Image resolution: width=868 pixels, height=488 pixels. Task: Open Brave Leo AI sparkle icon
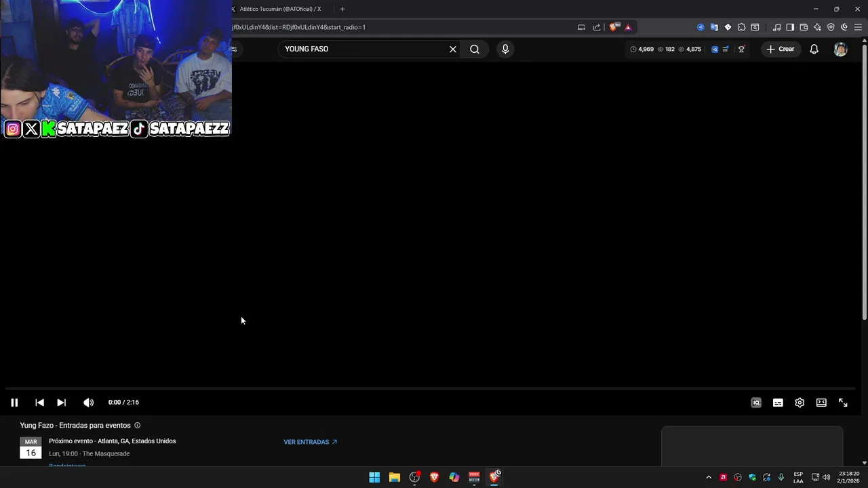point(817,27)
